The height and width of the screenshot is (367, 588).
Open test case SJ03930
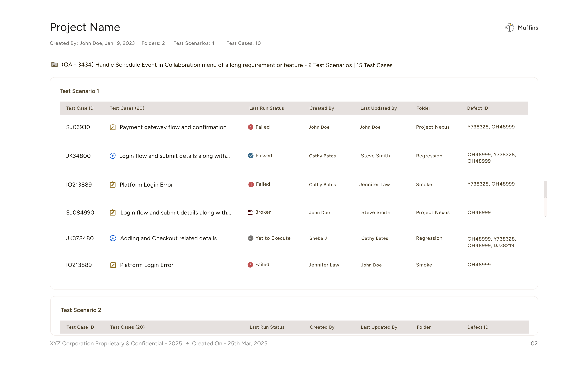click(x=78, y=127)
